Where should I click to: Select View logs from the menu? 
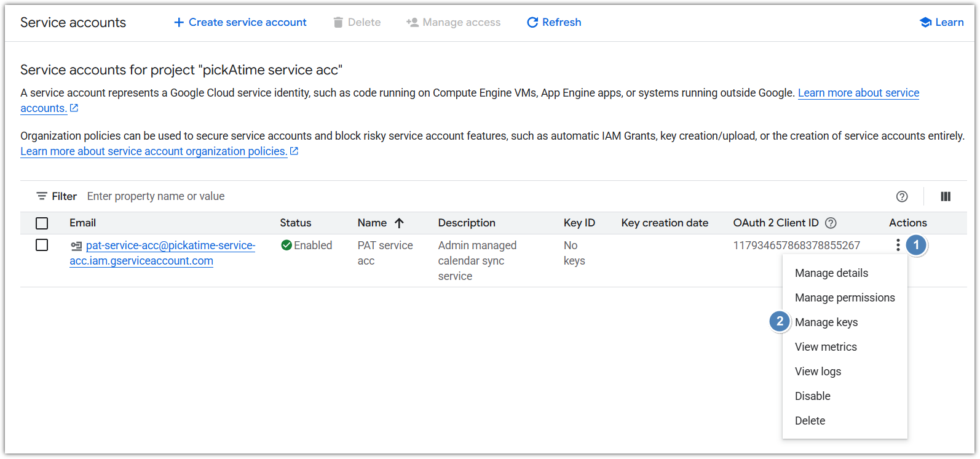click(x=818, y=372)
